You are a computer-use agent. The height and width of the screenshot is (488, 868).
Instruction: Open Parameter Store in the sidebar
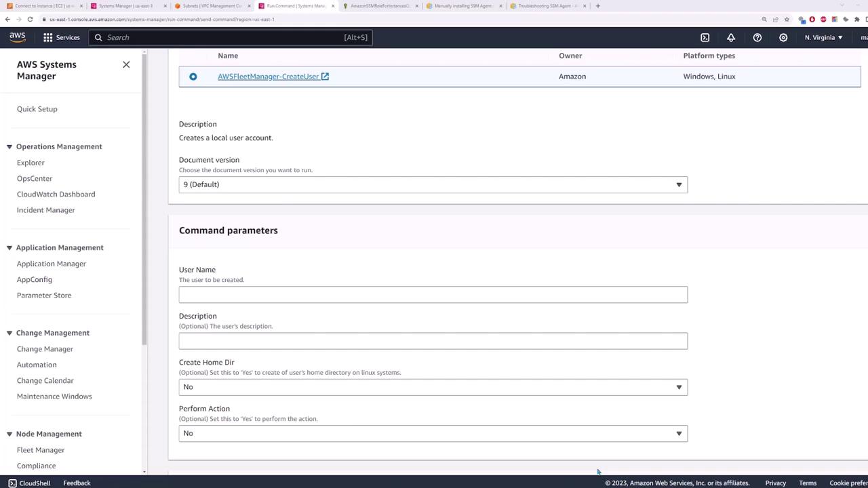point(44,296)
